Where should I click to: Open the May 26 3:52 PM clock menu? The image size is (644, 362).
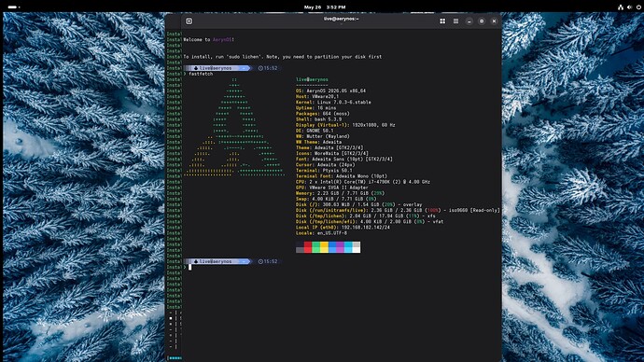coord(325,7)
